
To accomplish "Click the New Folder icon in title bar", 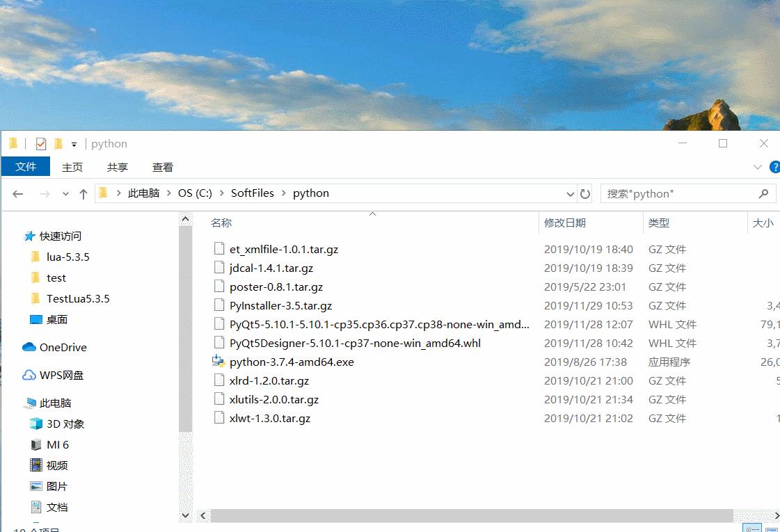I will pos(58,144).
